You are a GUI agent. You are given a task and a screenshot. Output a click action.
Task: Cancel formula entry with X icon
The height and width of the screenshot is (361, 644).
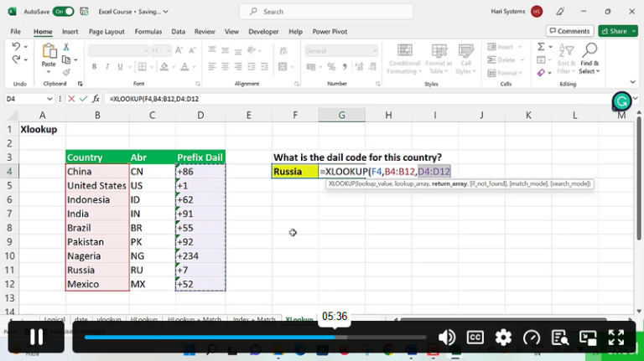pyautogui.click(x=71, y=99)
